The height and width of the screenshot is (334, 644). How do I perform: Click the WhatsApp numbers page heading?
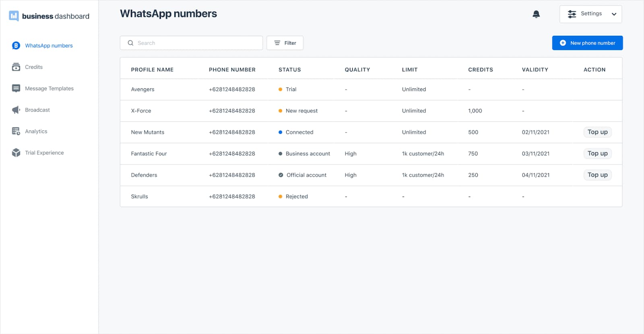pos(168,14)
